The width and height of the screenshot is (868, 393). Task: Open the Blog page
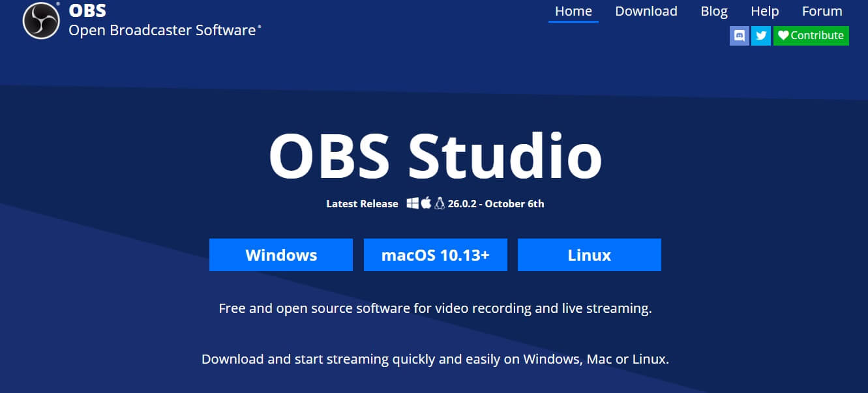click(714, 11)
